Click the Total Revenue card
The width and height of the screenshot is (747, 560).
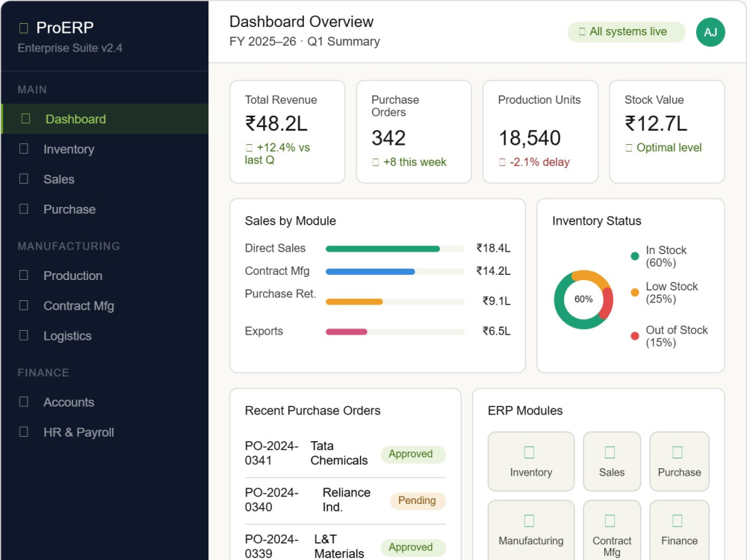[288, 131]
